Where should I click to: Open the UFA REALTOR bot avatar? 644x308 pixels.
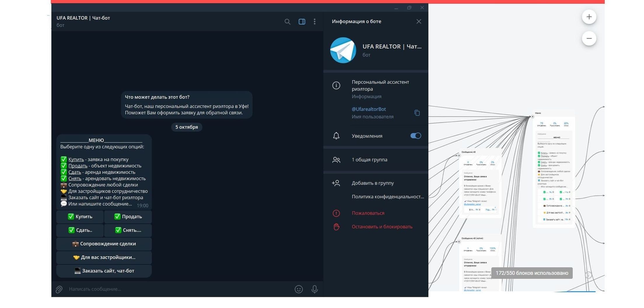[343, 50]
